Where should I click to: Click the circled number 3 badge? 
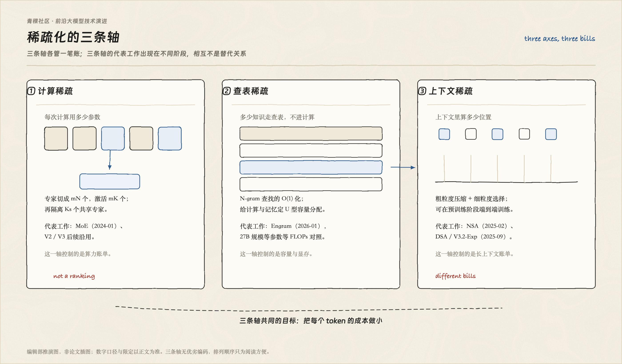(422, 91)
